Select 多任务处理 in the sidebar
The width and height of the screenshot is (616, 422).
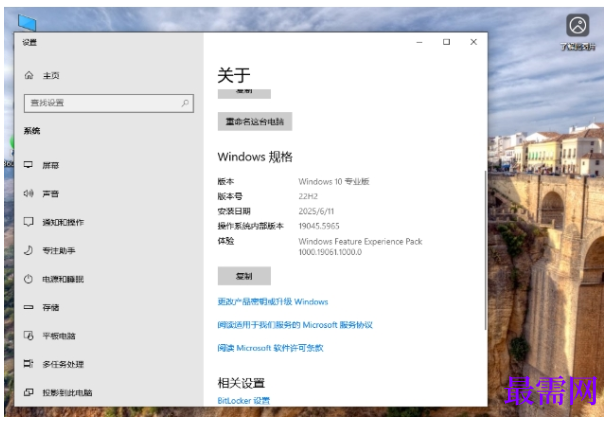(x=63, y=364)
